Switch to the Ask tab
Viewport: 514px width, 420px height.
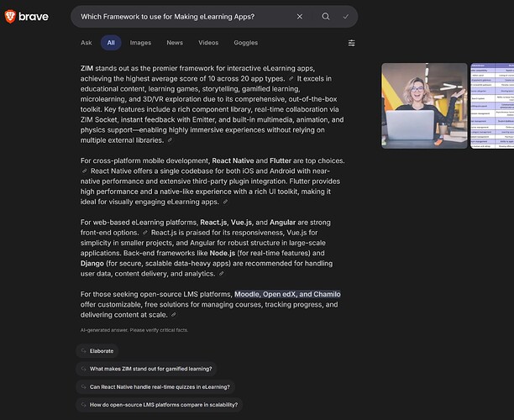click(87, 43)
